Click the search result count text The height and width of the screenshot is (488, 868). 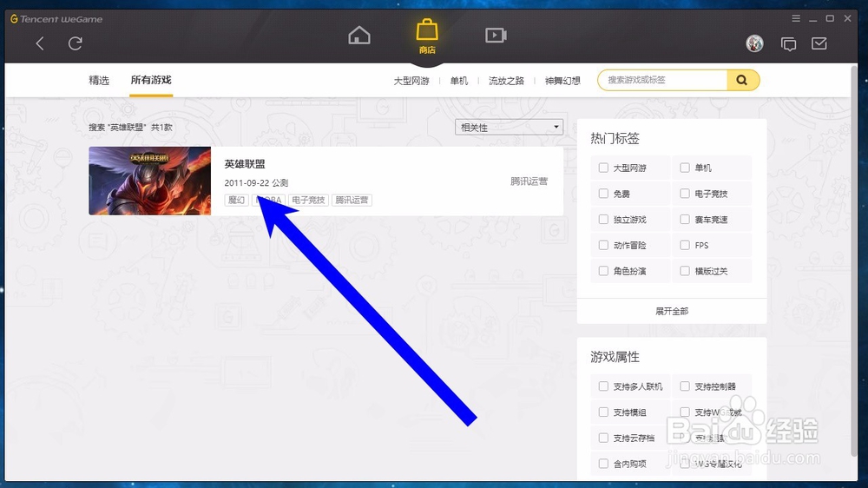tap(131, 128)
